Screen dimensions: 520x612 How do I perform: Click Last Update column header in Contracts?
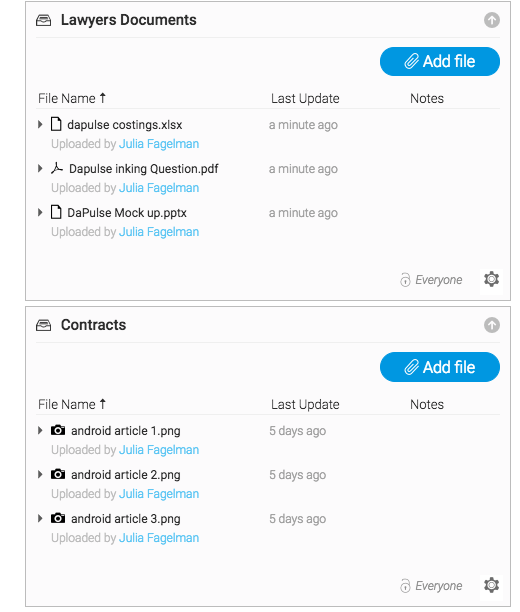(x=305, y=404)
